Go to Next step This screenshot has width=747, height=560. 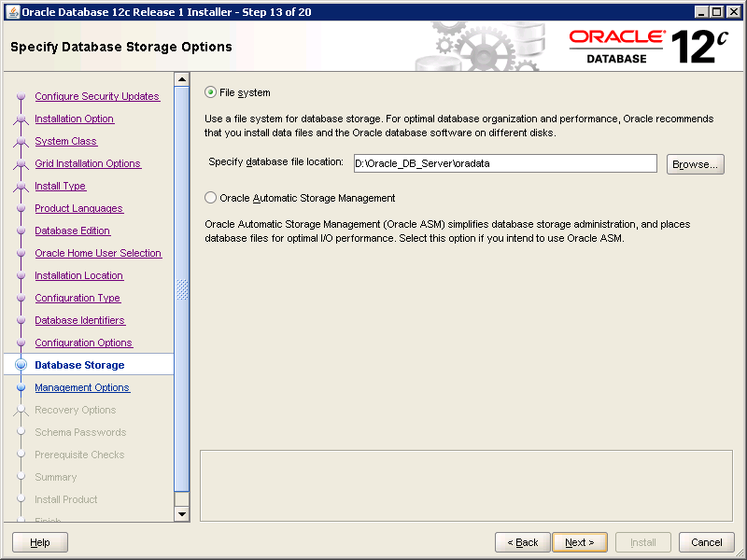pos(579,542)
